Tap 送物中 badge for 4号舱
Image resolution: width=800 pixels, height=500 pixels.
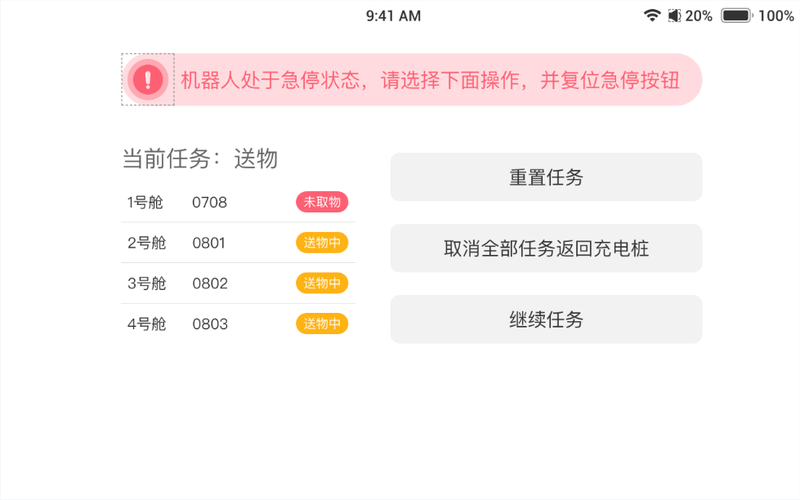[322, 323]
